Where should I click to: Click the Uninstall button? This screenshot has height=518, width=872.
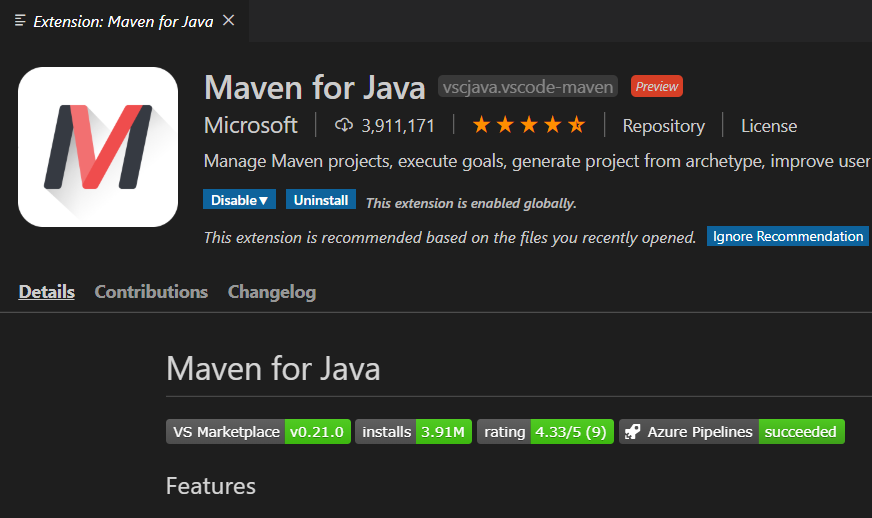(321, 200)
